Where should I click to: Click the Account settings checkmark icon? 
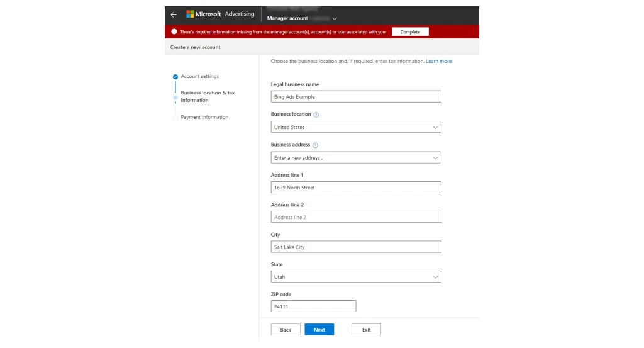click(x=175, y=77)
